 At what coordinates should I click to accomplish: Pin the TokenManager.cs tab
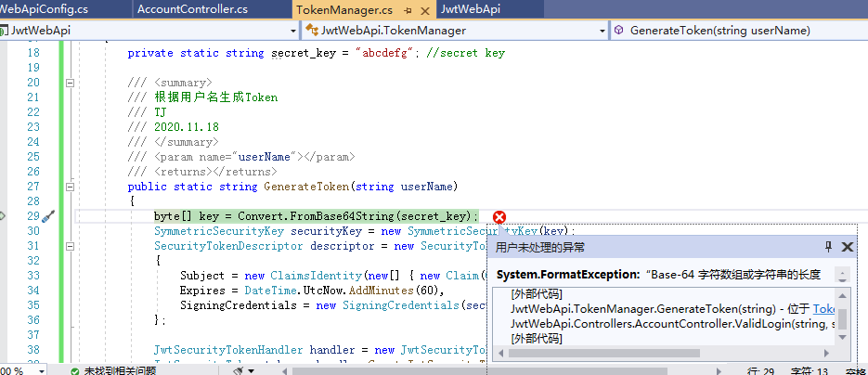click(x=408, y=10)
